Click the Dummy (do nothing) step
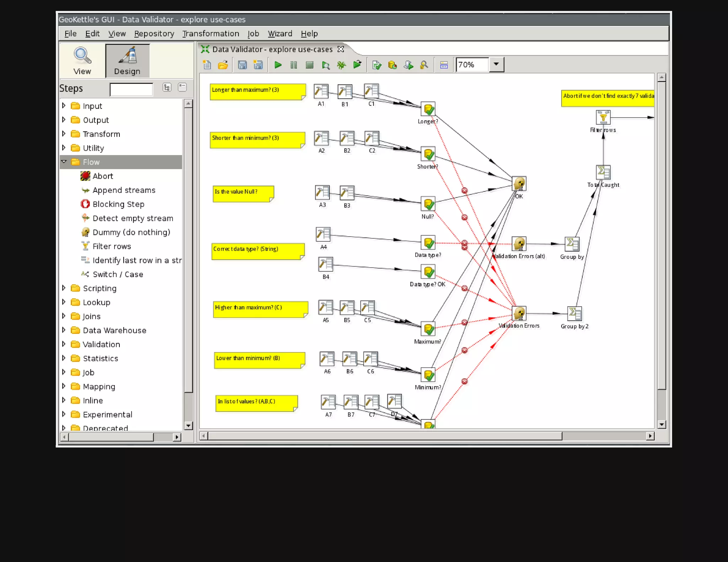This screenshot has width=728, height=562. coord(131,232)
